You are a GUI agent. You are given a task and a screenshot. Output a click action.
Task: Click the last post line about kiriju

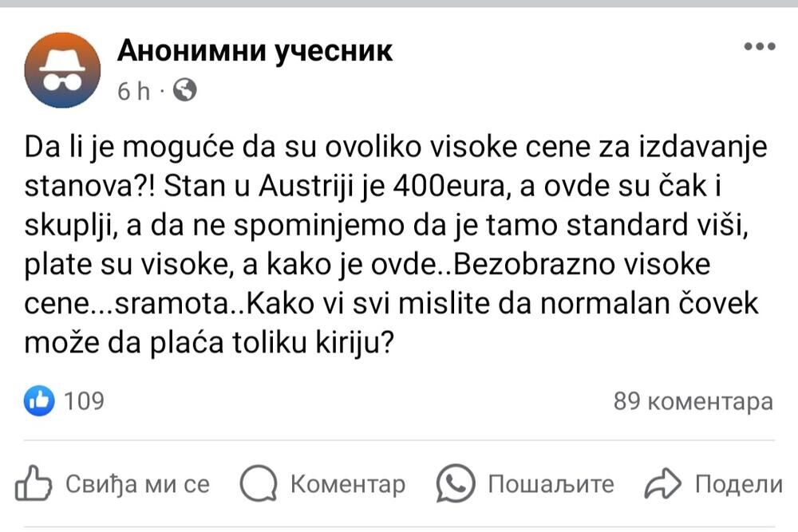pos(211,343)
